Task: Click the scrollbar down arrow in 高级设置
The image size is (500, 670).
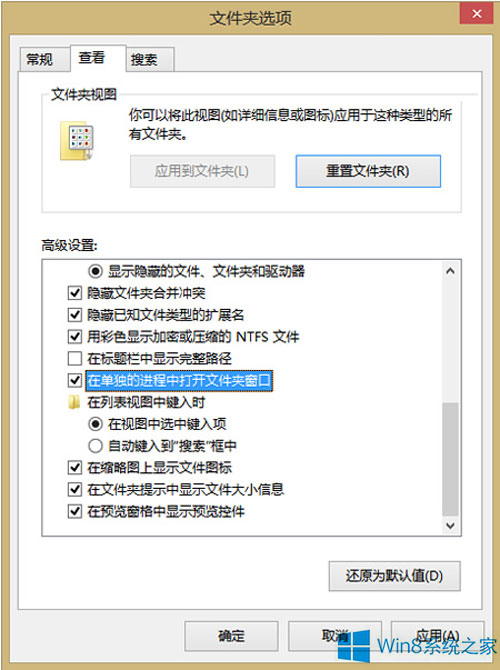Action: tap(450, 525)
